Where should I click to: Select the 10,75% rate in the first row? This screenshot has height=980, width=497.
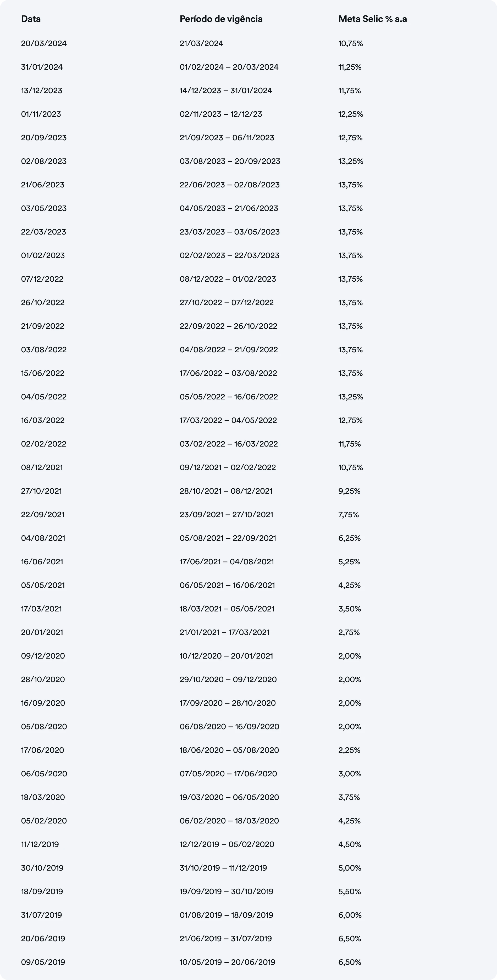[x=350, y=43]
